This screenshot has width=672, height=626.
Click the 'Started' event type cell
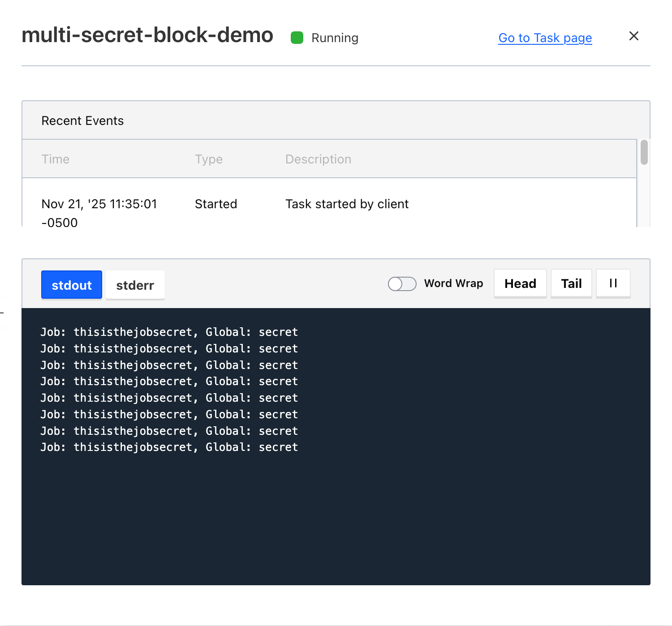coord(216,204)
